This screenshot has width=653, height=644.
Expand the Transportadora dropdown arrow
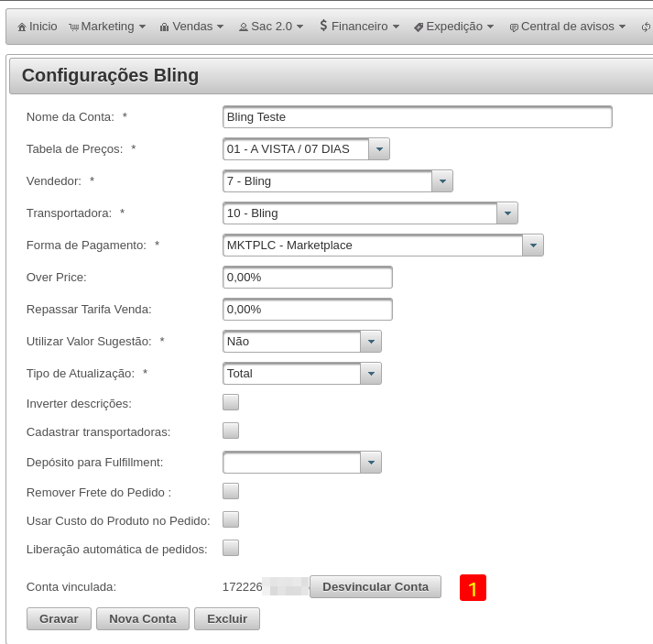[507, 213]
